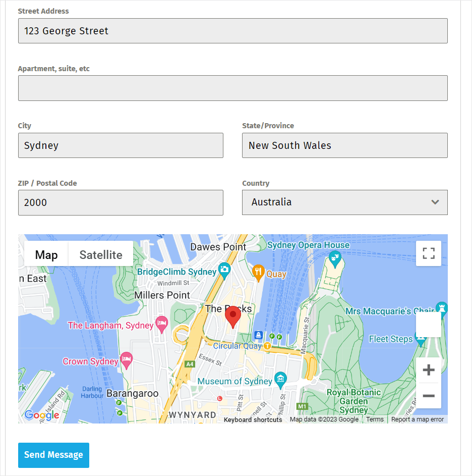
Task: Open the Country dropdown
Action: pyautogui.click(x=344, y=202)
